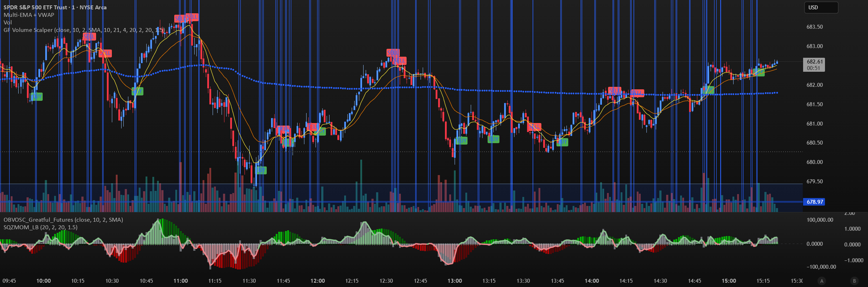Click the 11:00 time axis label

coord(180,281)
